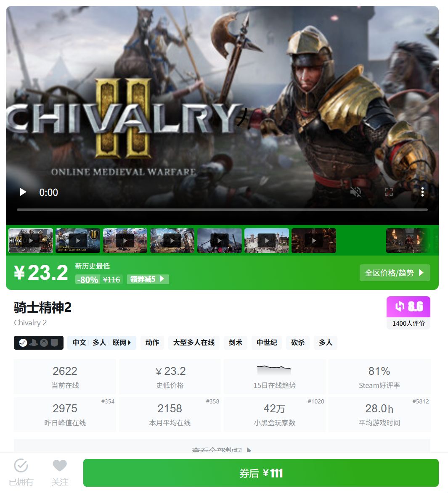Toggle the 关注 heart to follow
448x493 pixels.
tap(59, 472)
